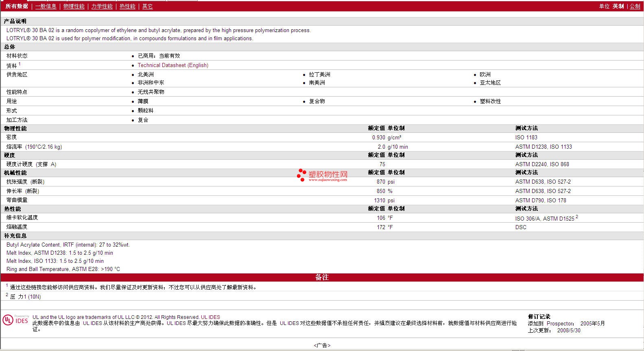
Task: Click the 薄膜 usage entry
Action: click(143, 102)
